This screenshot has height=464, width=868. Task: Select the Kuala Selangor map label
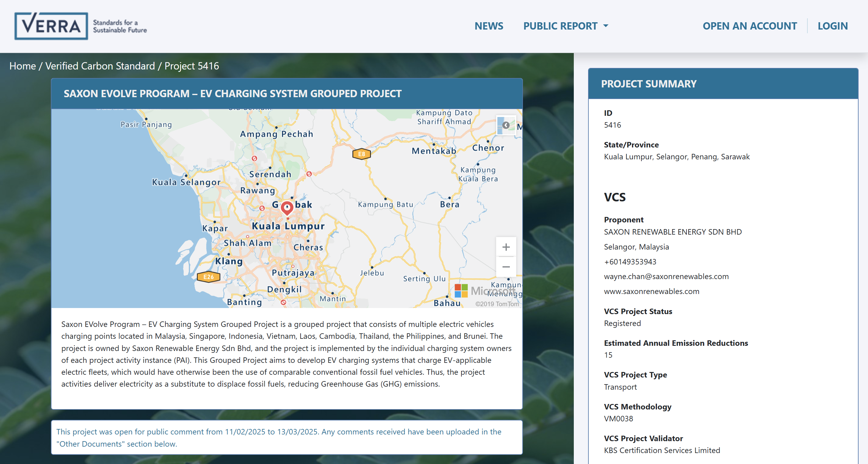tap(186, 182)
